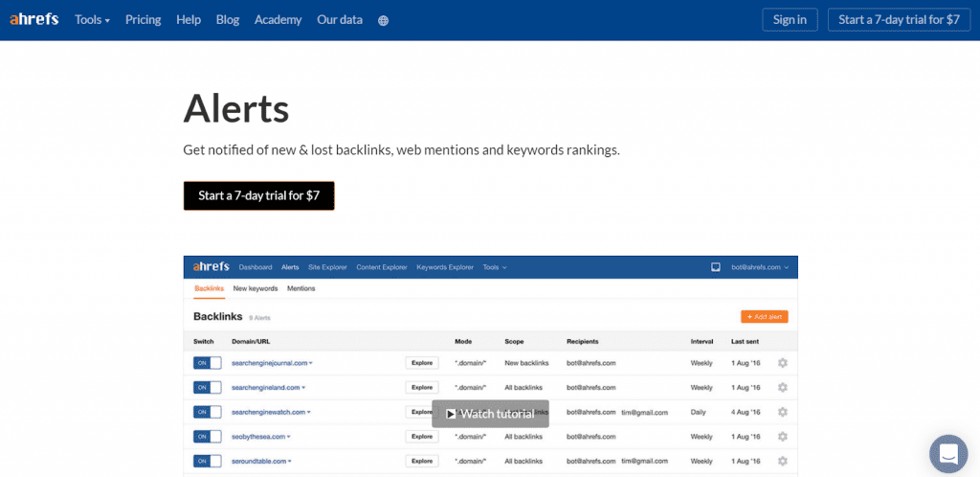
Task: Toggle the ON switch for searchengineland.com
Action: click(x=207, y=388)
